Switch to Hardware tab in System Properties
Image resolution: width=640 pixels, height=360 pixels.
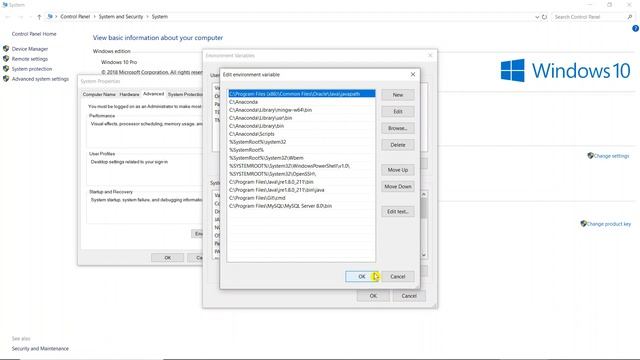click(x=129, y=94)
